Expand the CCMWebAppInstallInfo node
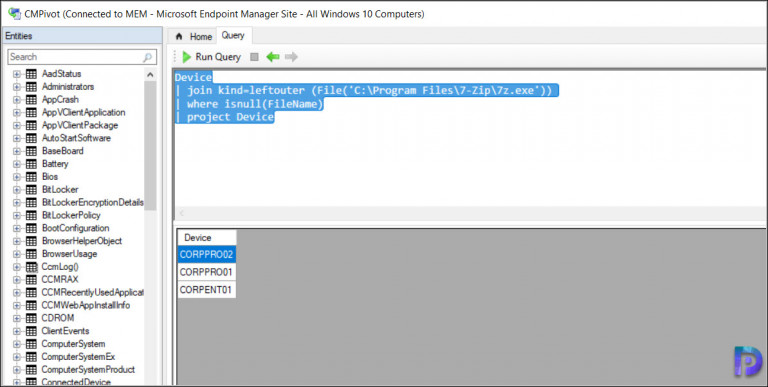768x387 pixels. coord(17,306)
